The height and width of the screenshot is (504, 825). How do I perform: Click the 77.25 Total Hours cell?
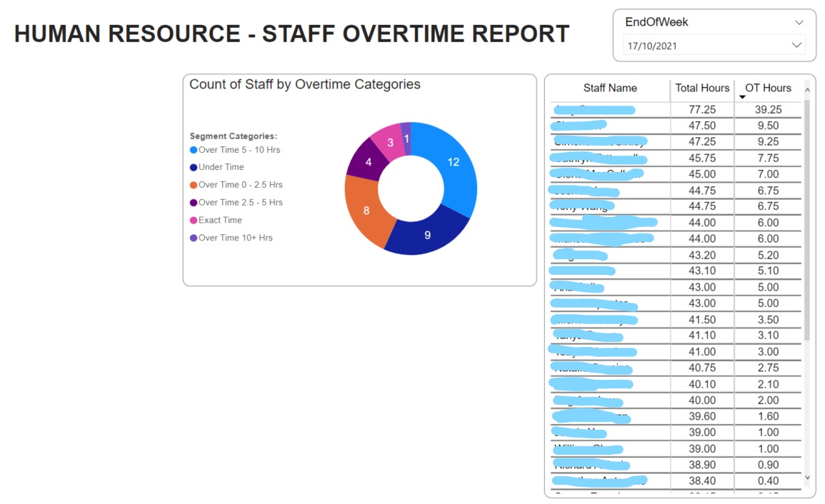point(702,109)
